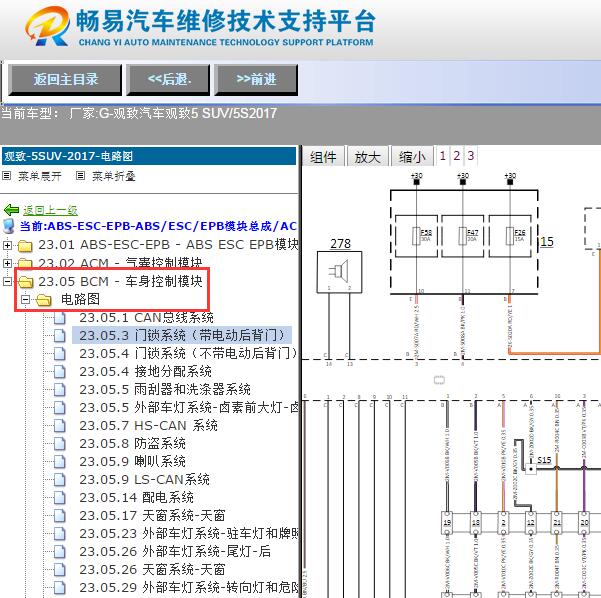Open 23.05.9 LS-CAN系统

tap(145, 480)
